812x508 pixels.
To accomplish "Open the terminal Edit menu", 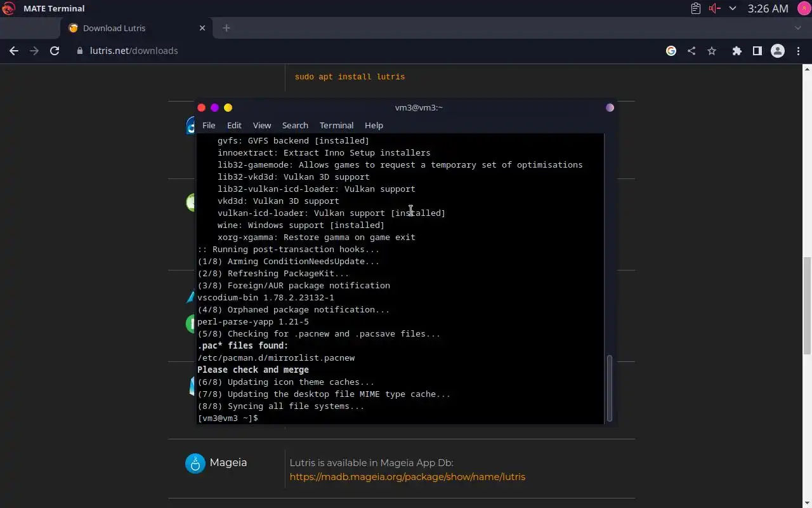I will point(234,125).
